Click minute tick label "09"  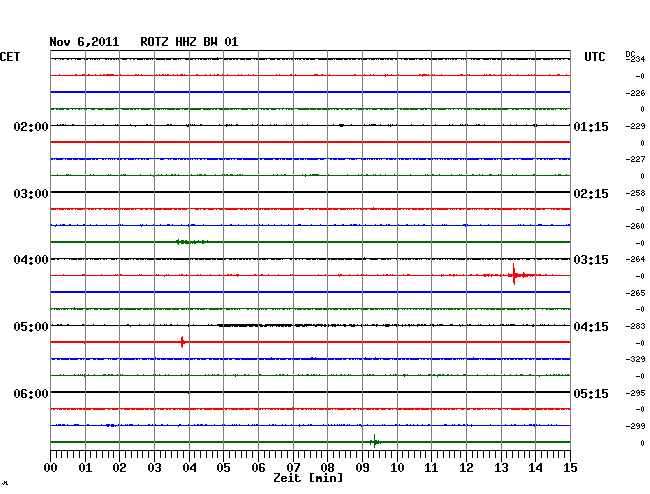(362, 467)
